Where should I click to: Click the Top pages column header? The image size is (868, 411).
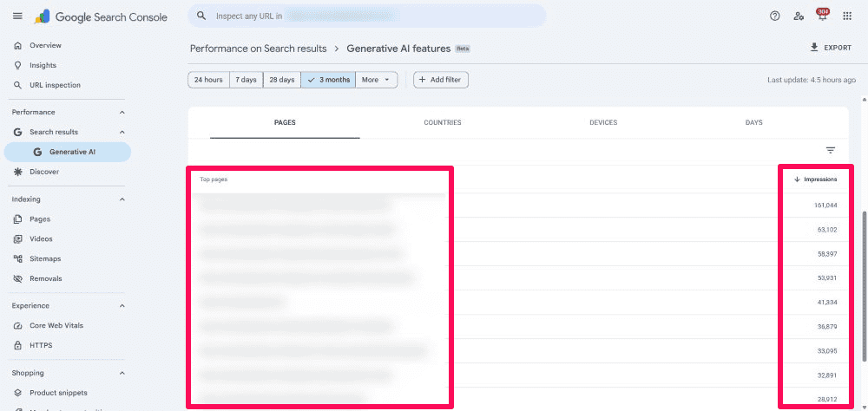pyautogui.click(x=214, y=179)
